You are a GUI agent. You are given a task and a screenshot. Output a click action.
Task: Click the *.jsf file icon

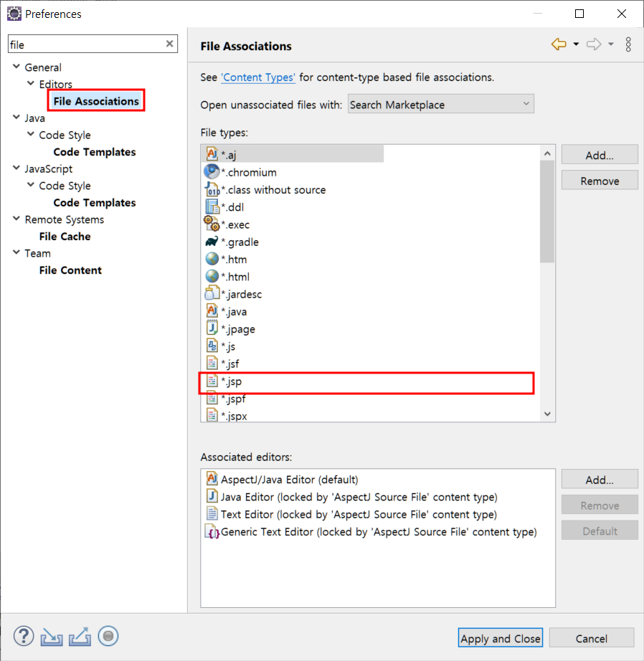point(212,363)
